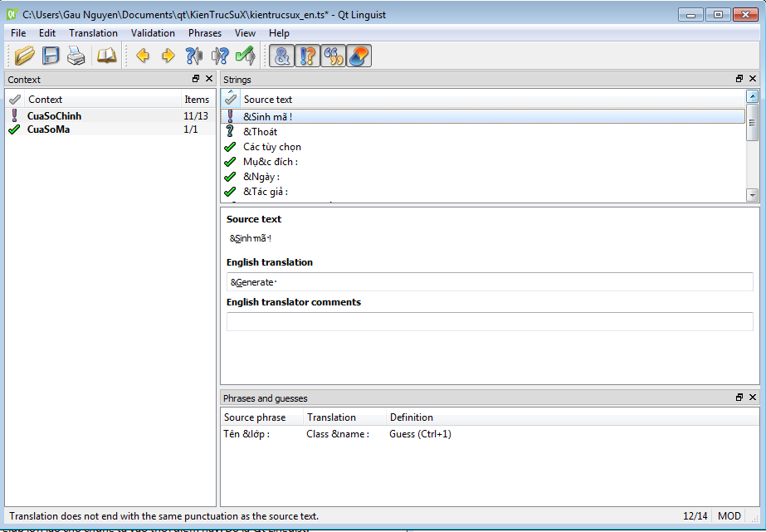
Task: Close the Context panel
Action: click(x=209, y=79)
